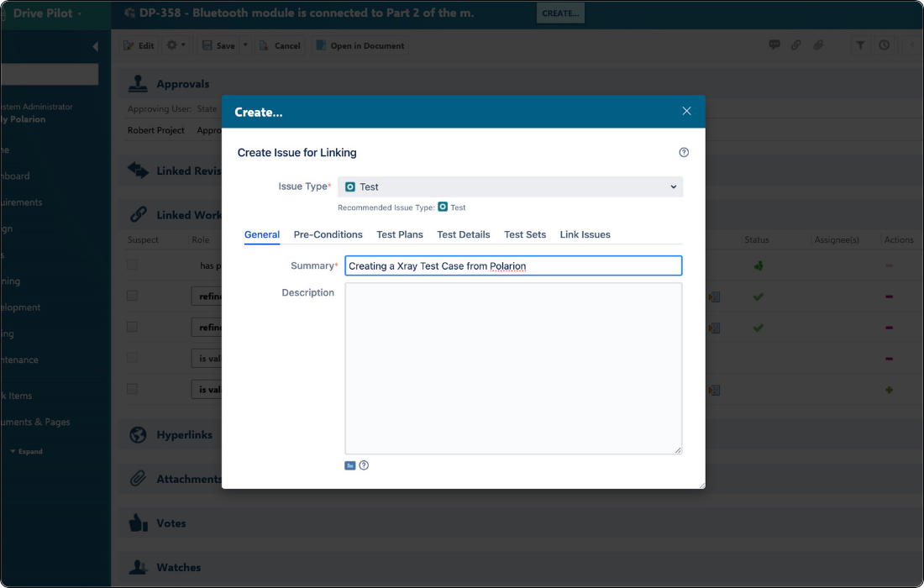Check Suspect box in 'has p' row

click(x=132, y=265)
